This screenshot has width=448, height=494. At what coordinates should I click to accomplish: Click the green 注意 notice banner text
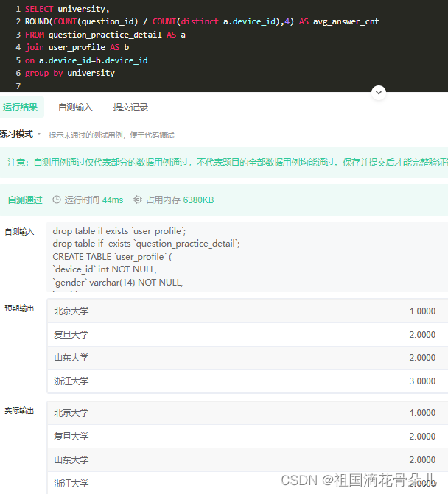click(x=228, y=163)
